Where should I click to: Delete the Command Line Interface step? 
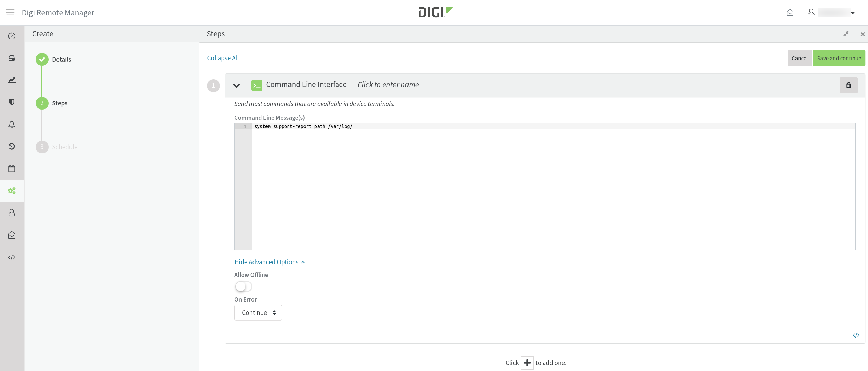848,86
